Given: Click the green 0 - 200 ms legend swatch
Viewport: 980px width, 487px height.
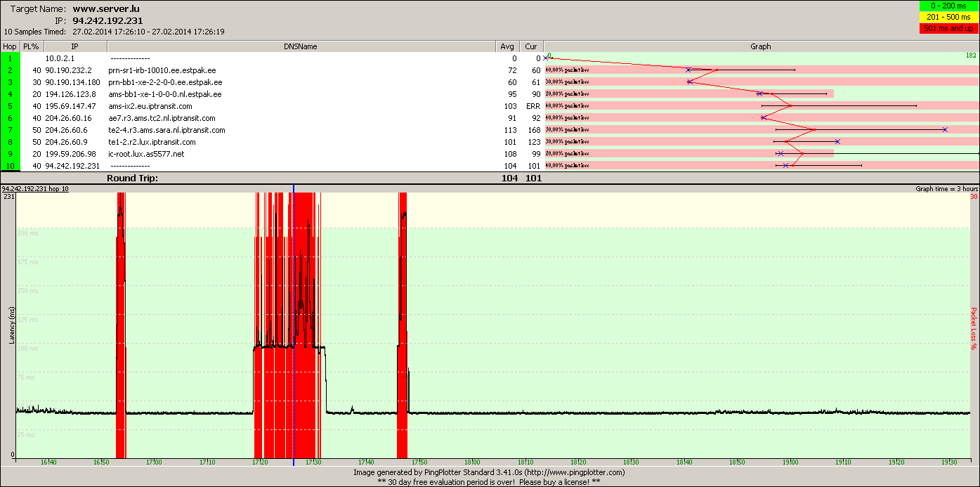Looking at the screenshot, I should [x=948, y=6].
